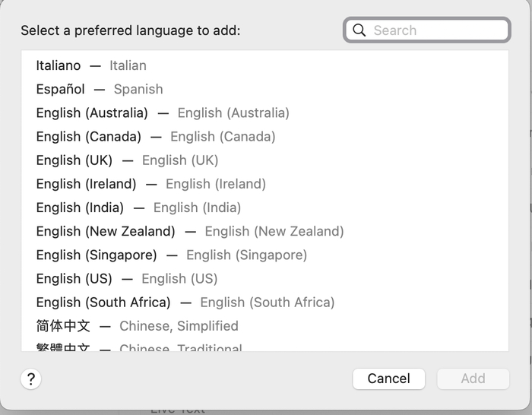Image resolution: width=532 pixels, height=415 pixels.
Task: Click the gray "Spanish" translation label
Action: click(x=138, y=89)
